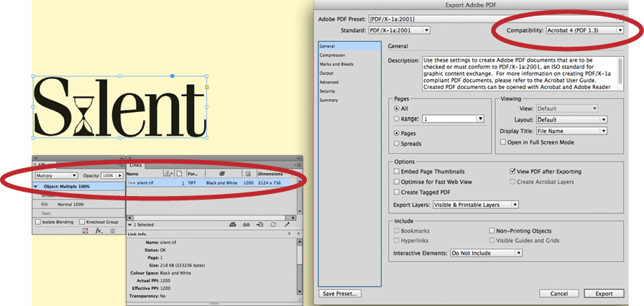Click the cloud relink icon in Links panel

click(233, 224)
